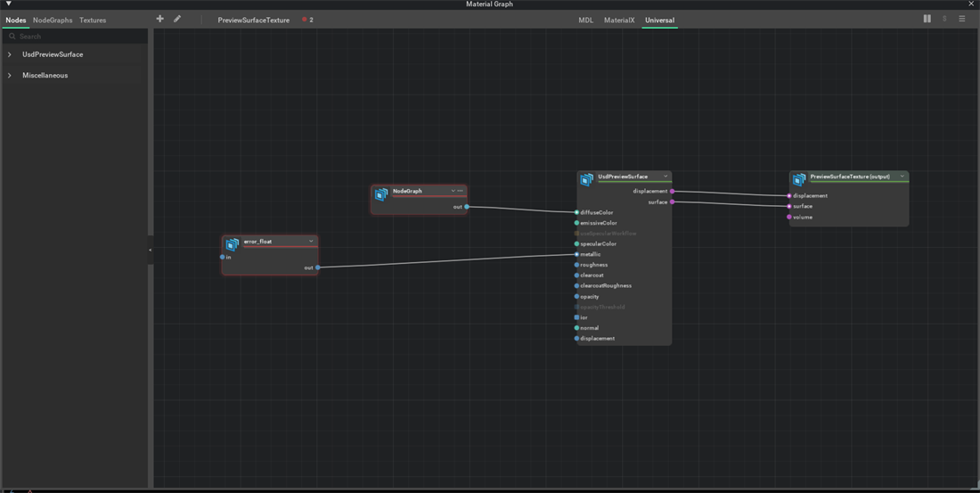Close the Material Graph window
Image resolution: width=980 pixels, height=493 pixels.
point(970,4)
